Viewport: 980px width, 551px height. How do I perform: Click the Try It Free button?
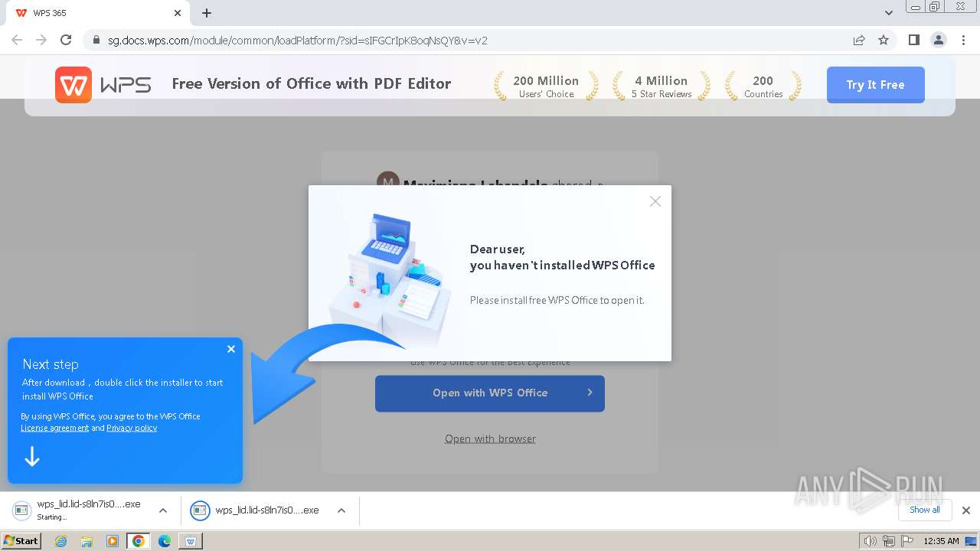(875, 85)
